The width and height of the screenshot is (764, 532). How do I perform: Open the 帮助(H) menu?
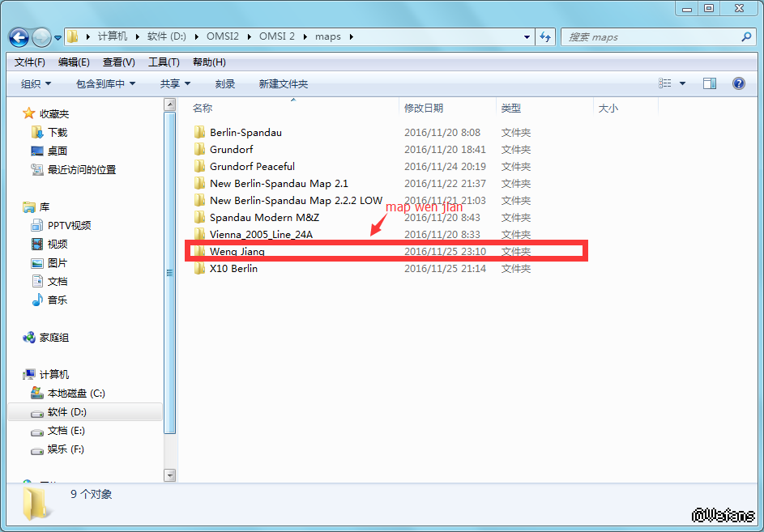[209, 62]
